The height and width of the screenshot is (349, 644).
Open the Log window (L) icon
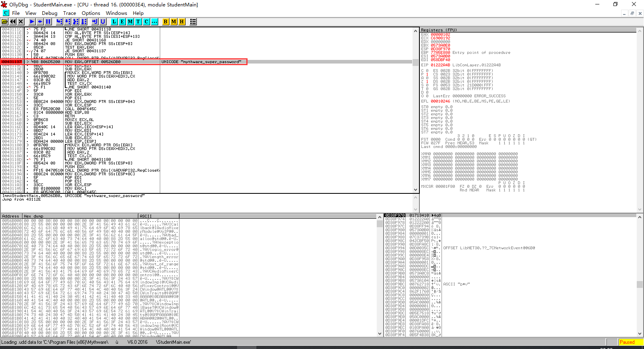tap(114, 22)
